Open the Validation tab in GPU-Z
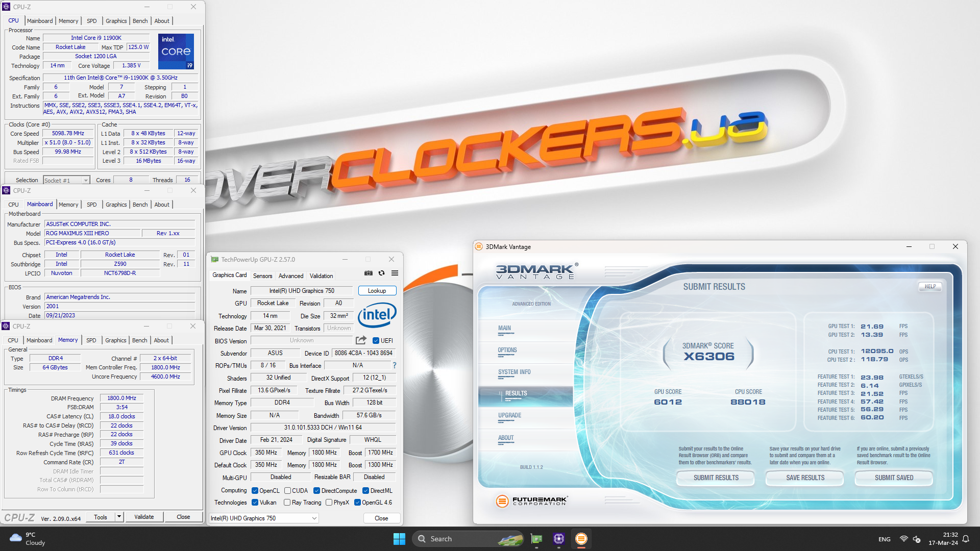This screenshot has height=551, width=980. click(x=322, y=276)
